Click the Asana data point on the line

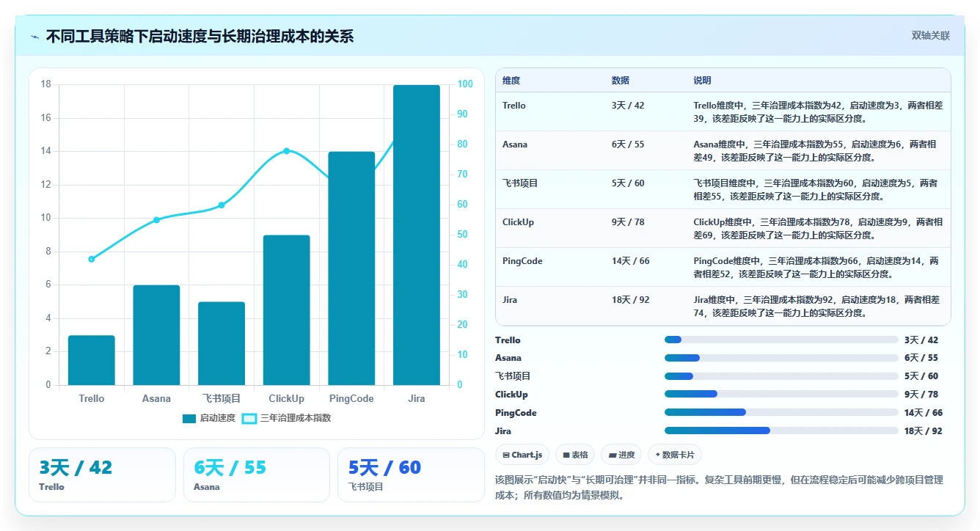click(x=156, y=220)
